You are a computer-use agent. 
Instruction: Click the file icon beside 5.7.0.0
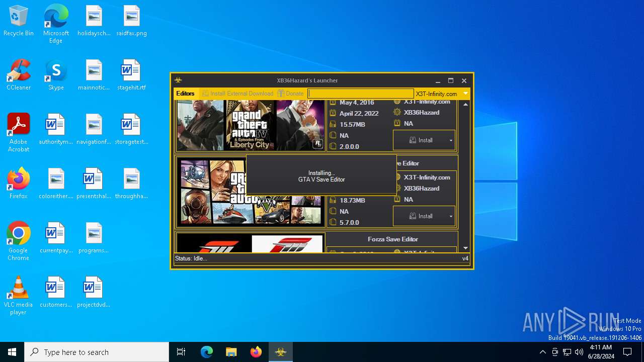pos(333,222)
